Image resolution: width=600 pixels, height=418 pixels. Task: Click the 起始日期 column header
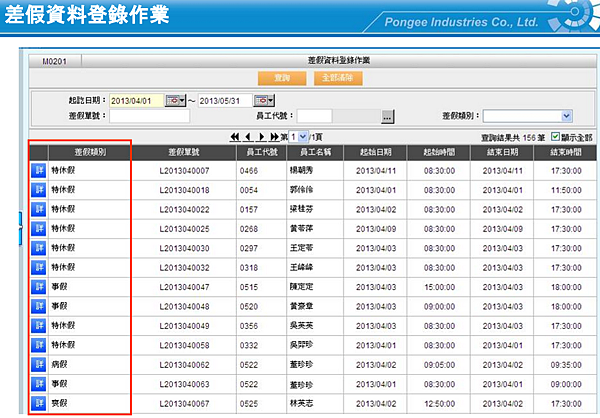point(376,152)
